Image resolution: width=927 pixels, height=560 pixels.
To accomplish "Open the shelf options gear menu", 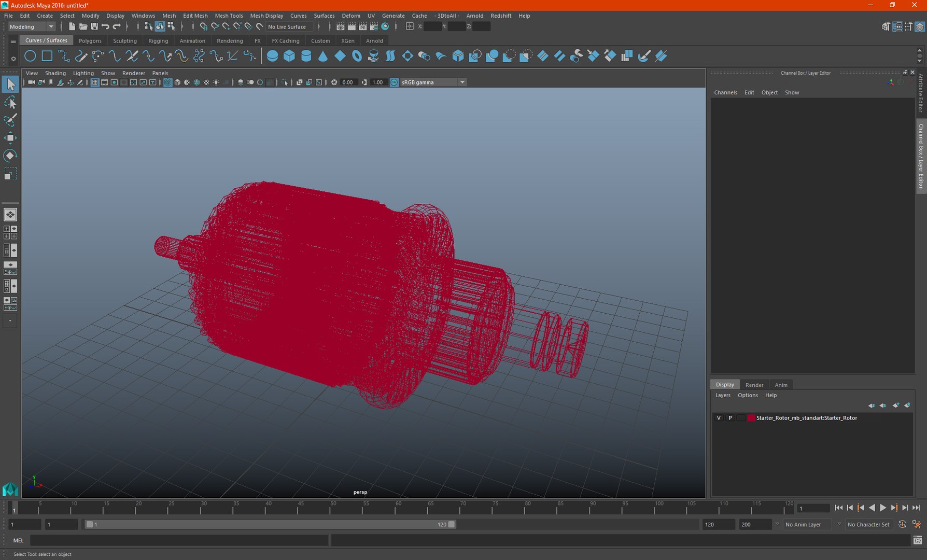I will (13, 59).
